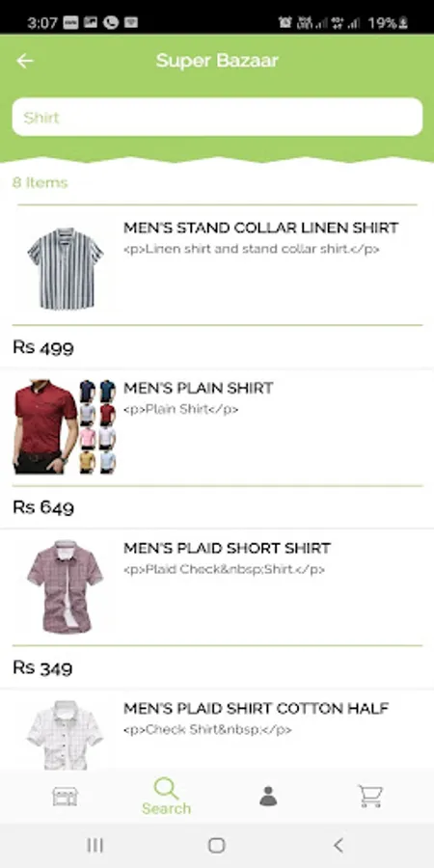Image resolution: width=434 pixels, height=868 pixels.
Task: Select white check shirt thumbnail
Action: (x=65, y=735)
